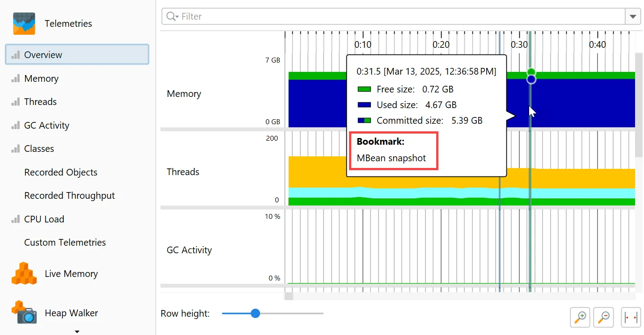Click the 0:40 time label
The image size is (644, 335).
click(598, 45)
